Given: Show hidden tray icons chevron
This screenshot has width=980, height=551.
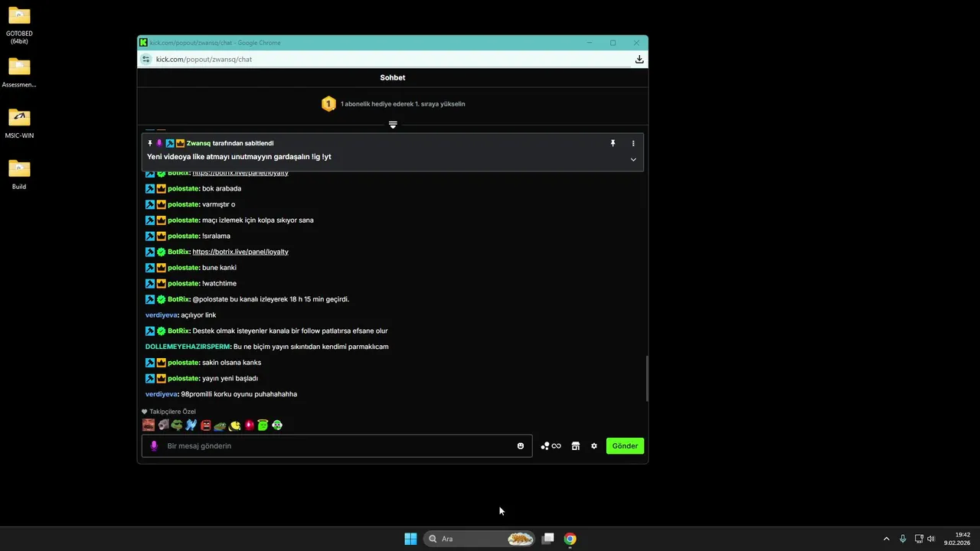Looking at the screenshot, I should click(887, 539).
